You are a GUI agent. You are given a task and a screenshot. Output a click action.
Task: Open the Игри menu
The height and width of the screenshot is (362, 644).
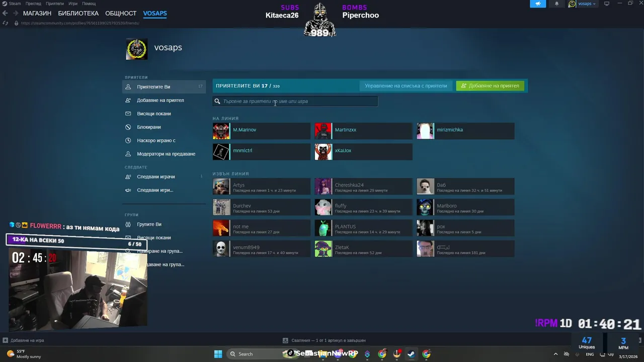pyautogui.click(x=73, y=4)
